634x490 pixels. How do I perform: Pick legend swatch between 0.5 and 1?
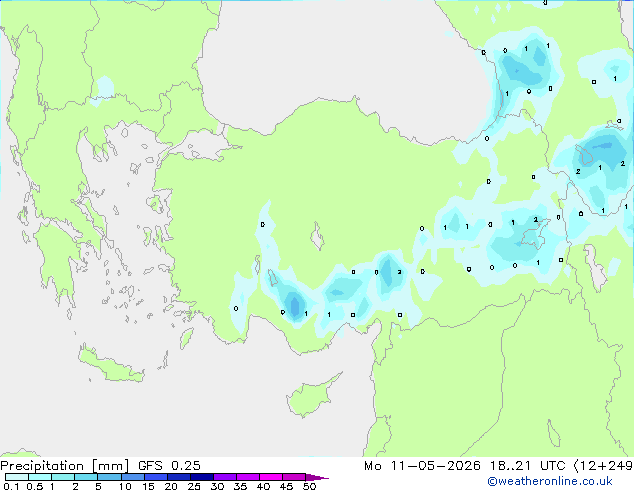pyautogui.click(x=40, y=477)
